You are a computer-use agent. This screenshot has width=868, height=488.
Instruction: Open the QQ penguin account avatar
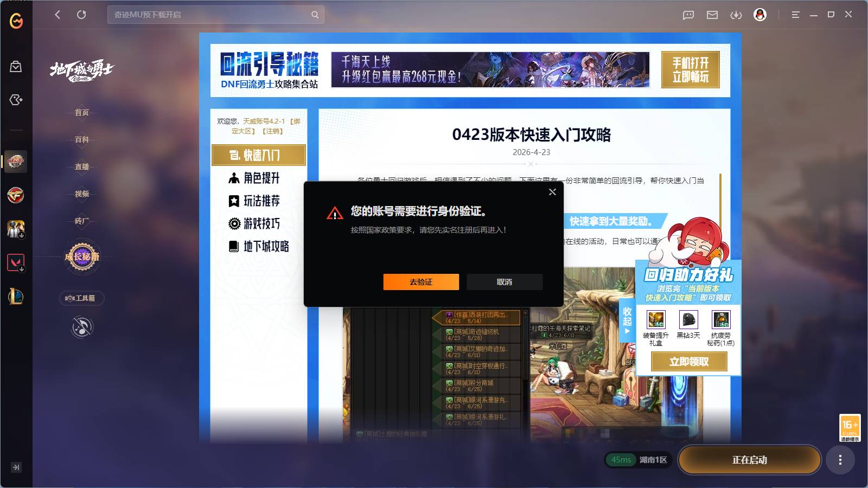[x=760, y=15]
